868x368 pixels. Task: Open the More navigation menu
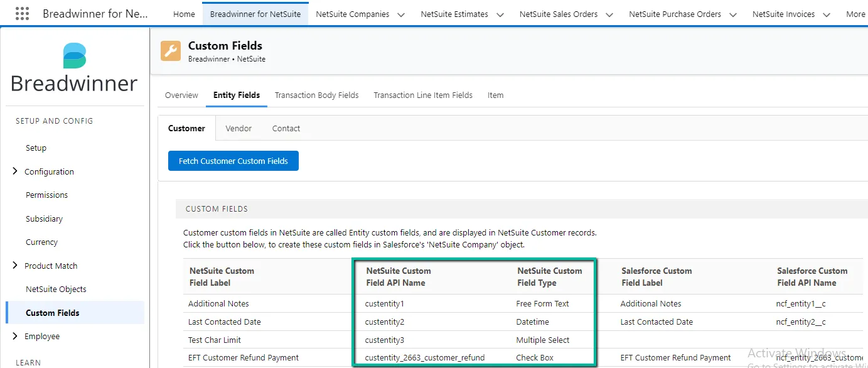click(856, 14)
